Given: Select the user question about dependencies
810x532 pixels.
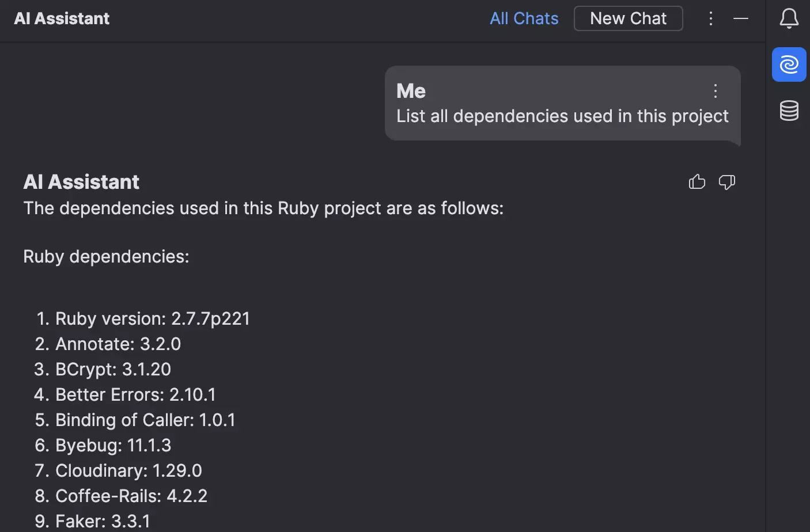Looking at the screenshot, I should 562,116.
